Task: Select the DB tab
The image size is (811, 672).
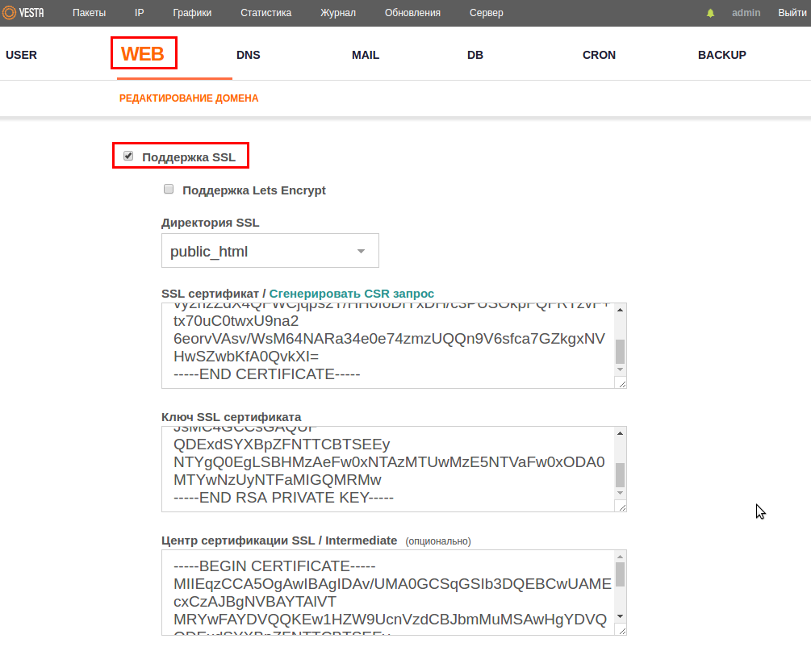Action: [475, 56]
